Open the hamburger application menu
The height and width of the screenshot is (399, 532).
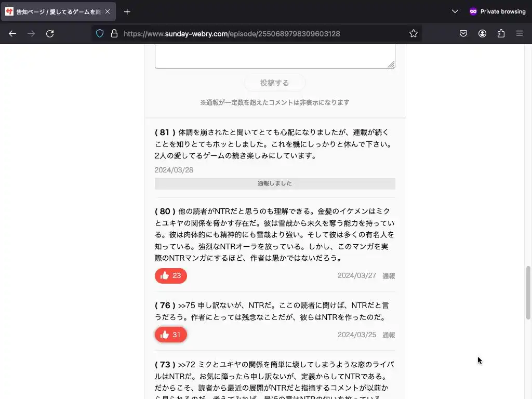click(x=520, y=33)
